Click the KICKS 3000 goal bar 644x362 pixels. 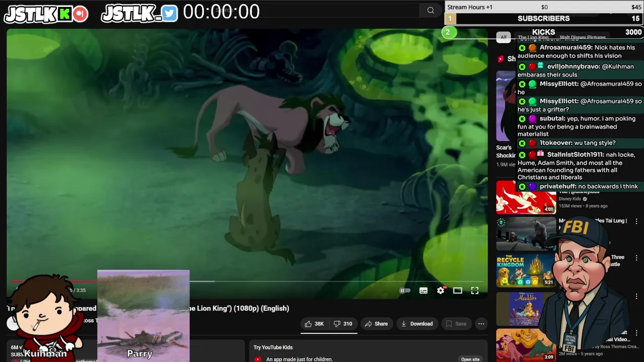point(544,32)
